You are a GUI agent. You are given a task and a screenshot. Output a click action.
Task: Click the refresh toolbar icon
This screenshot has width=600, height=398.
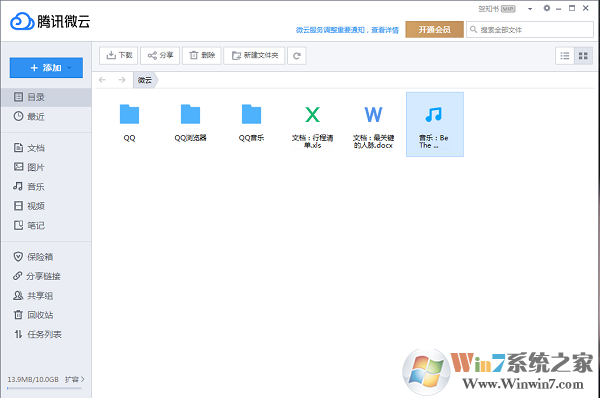tap(297, 55)
